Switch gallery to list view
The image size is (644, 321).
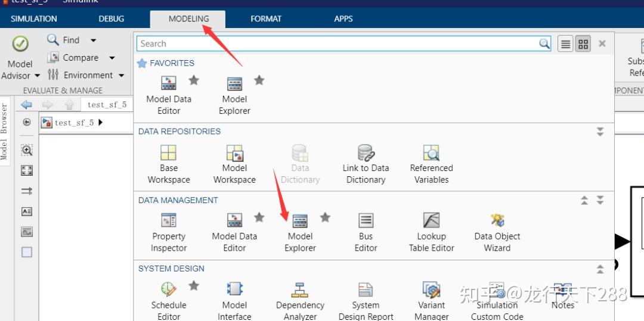pos(565,44)
